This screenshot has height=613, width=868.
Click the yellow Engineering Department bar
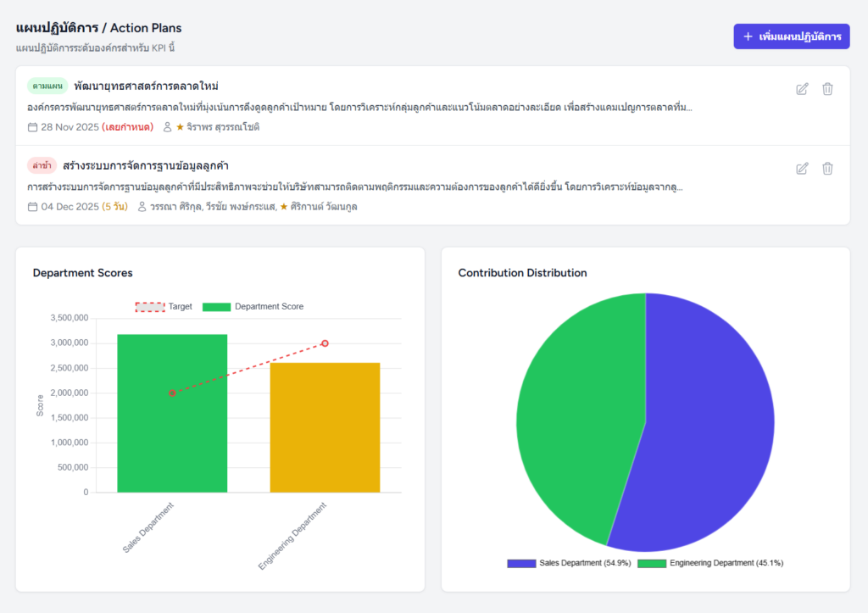[325, 428]
